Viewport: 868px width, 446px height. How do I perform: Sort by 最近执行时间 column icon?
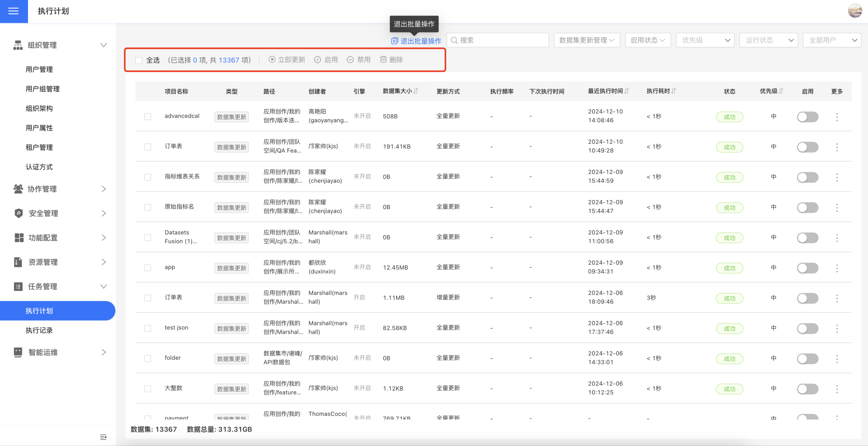[x=626, y=91]
